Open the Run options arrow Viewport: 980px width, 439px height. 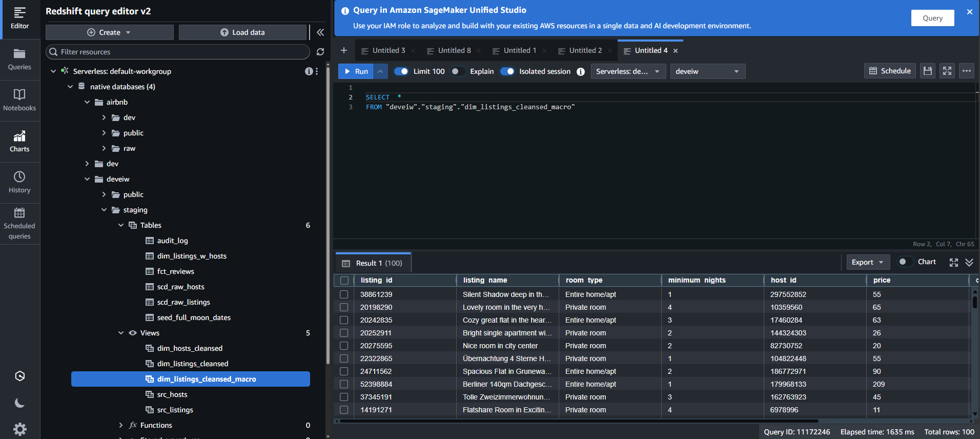coord(380,71)
